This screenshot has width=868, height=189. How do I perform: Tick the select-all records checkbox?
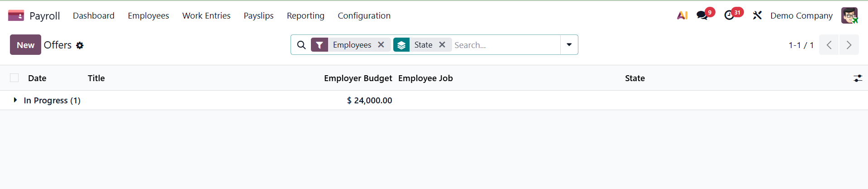tap(14, 78)
